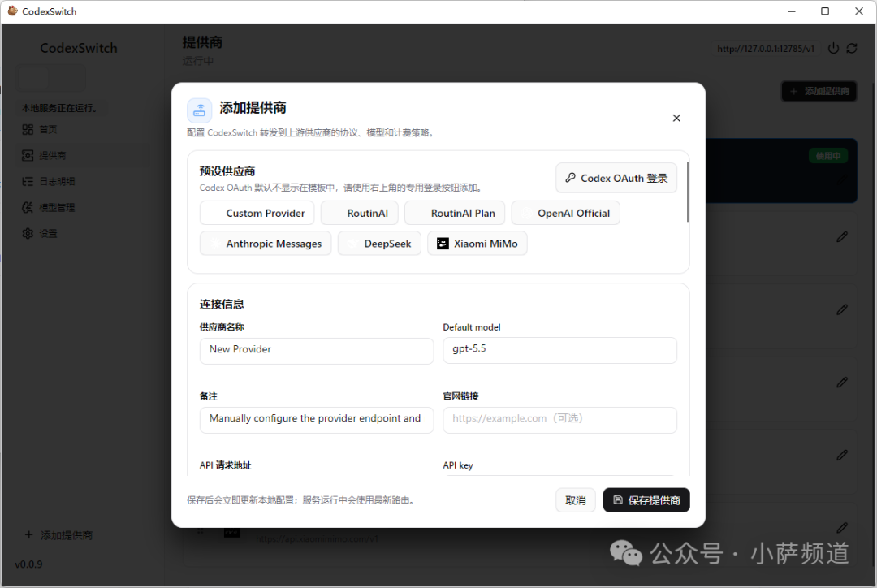Pick the Xiaomi MiMo preset
The height and width of the screenshot is (588, 877).
(477, 244)
